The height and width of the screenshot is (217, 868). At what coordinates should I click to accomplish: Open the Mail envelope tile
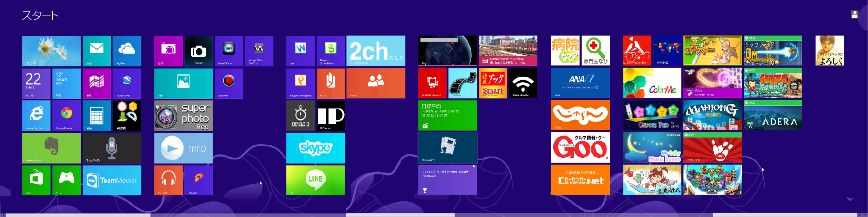[x=97, y=51]
